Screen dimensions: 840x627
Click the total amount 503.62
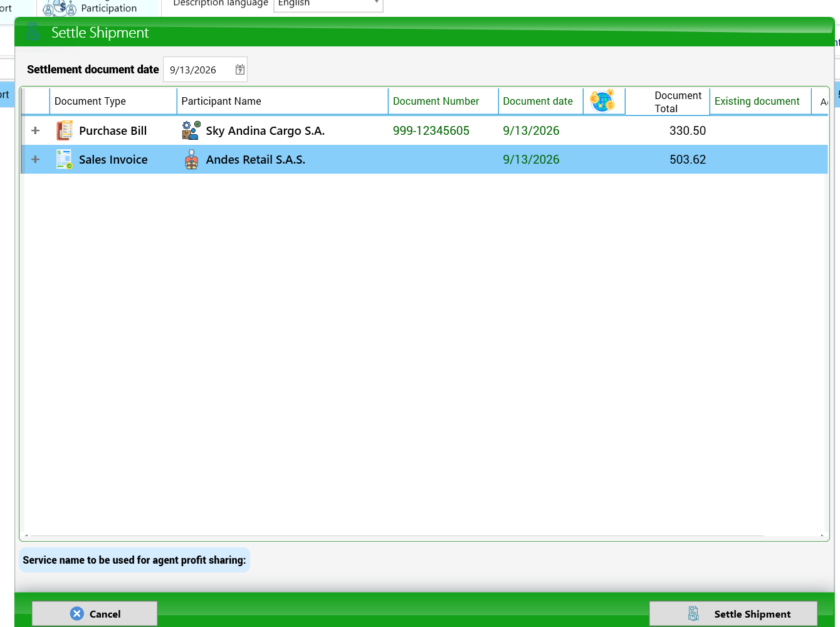coord(688,159)
